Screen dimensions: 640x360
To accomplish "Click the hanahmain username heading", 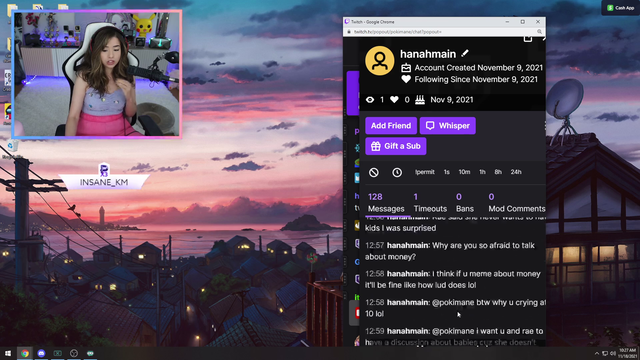I will click(x=428, y=54).
